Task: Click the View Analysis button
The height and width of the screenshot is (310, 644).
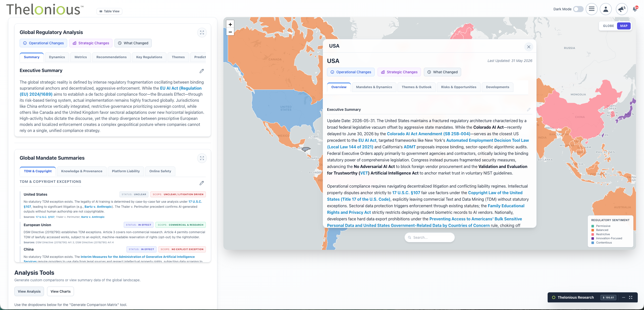Action: point(29,291)
